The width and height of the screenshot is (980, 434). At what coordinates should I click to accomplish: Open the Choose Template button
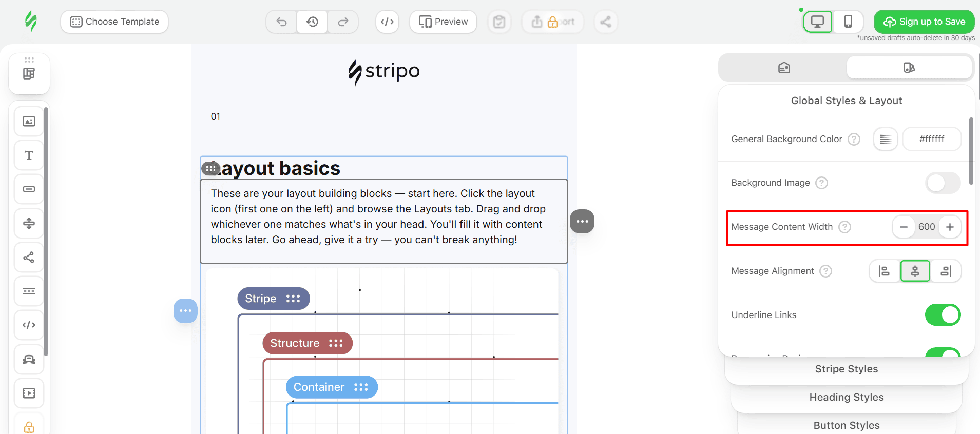click(x=114, y=22)
